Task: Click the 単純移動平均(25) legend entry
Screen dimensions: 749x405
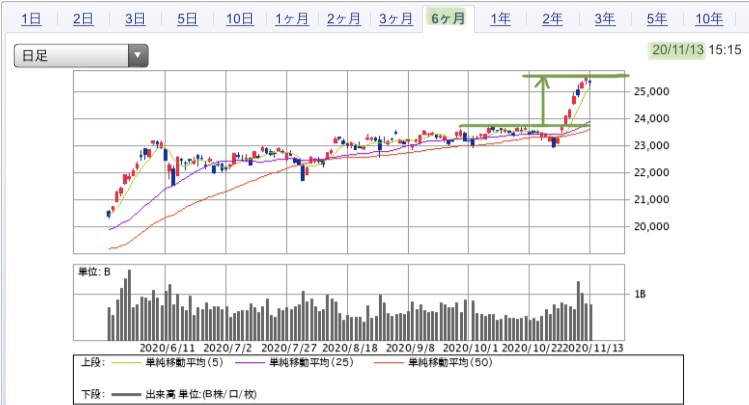Action: (x=311, y=362)
